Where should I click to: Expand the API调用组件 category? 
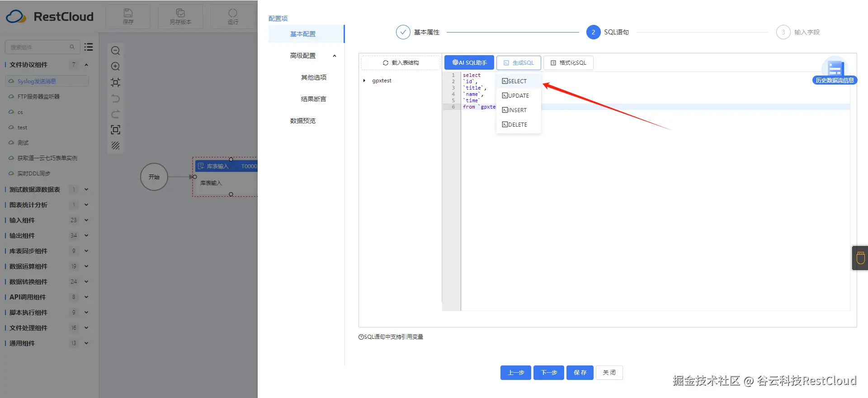coord(86,297)
